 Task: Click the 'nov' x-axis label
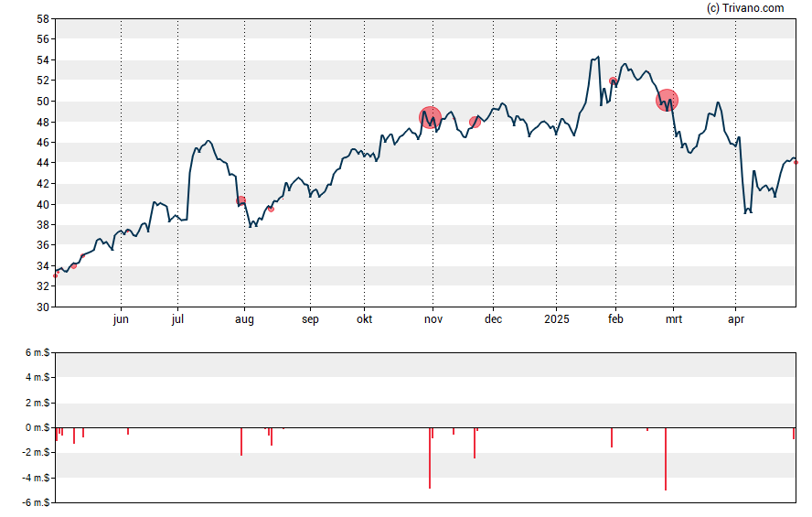433,319
